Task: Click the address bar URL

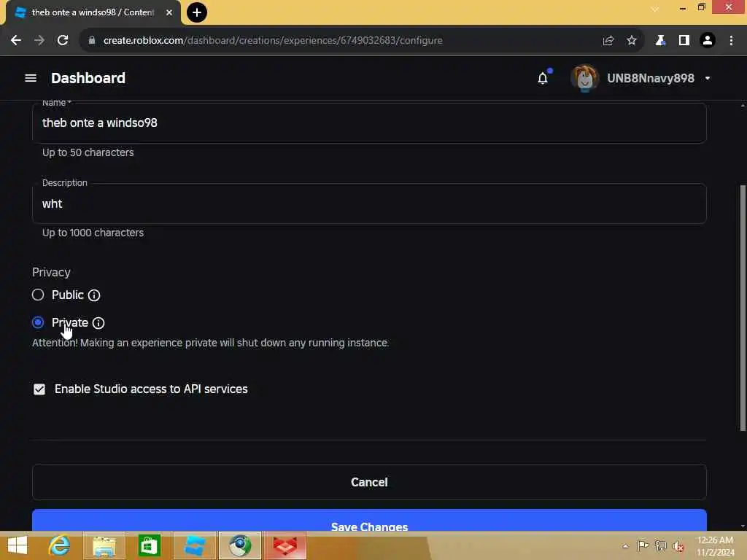Action: [273, 41]
